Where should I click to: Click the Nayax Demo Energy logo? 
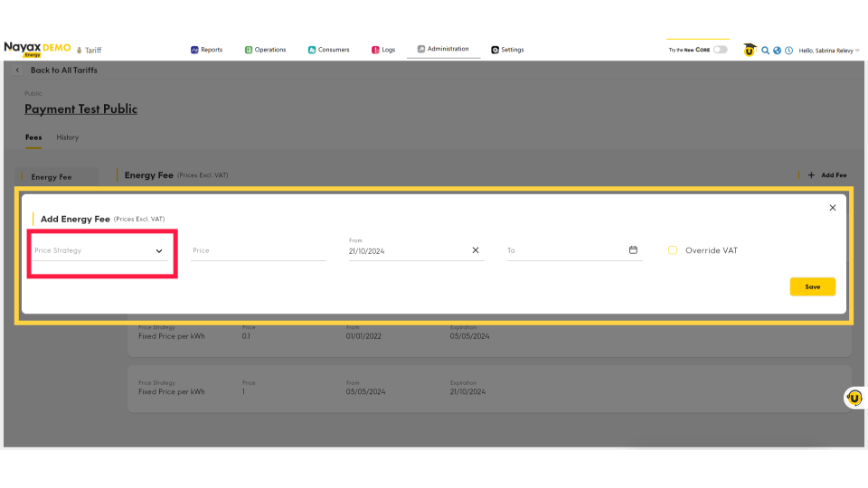(37, 49)
